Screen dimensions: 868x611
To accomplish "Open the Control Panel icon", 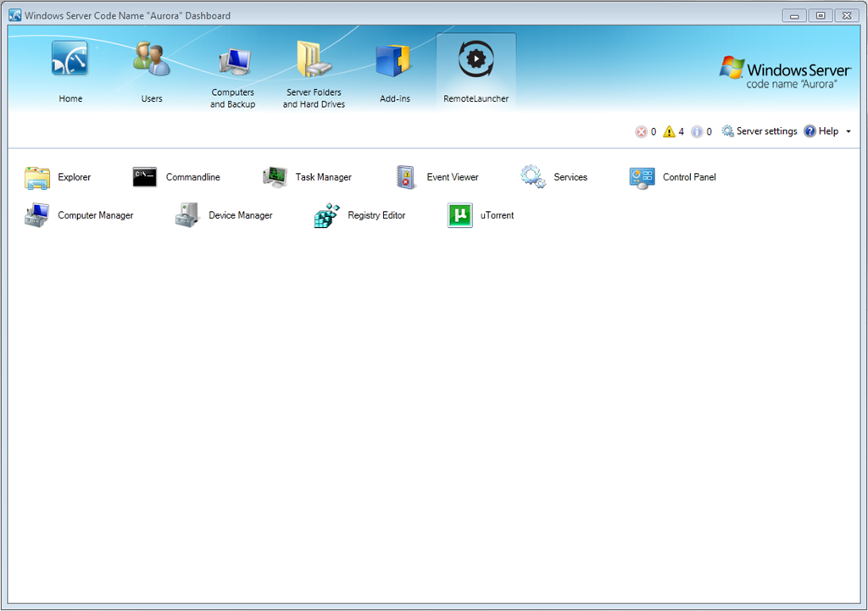I will (642, 178).
